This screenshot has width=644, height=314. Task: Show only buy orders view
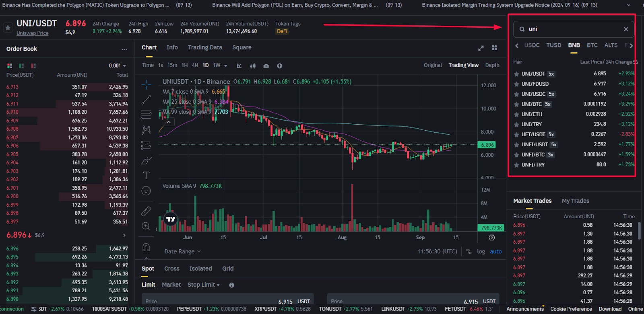click(21, 66)
